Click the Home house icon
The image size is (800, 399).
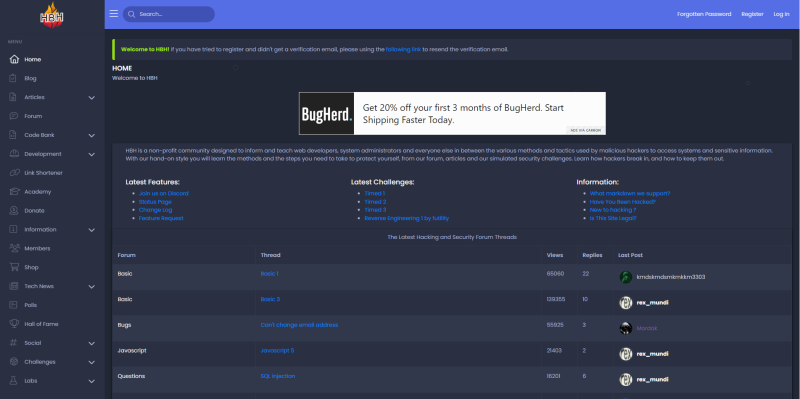pyautogui.click(x=14, y=60)
